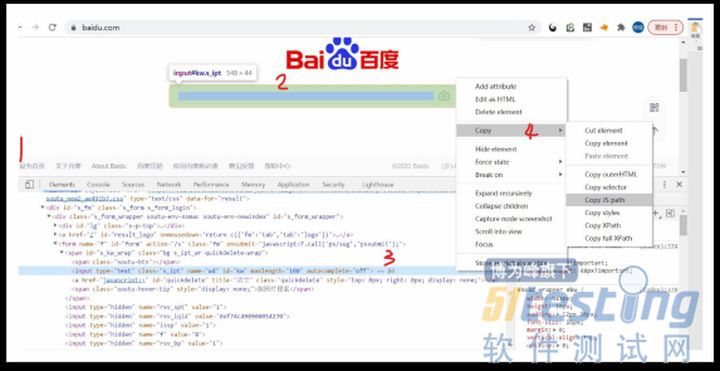Click the plus icon in Styles pane
The image size is (720, 371).
point(656,213)
